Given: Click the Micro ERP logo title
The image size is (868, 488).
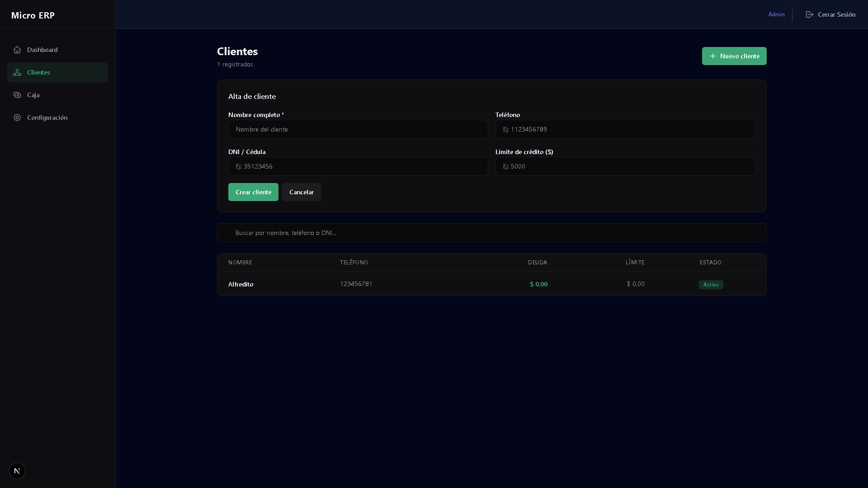Looking at the screenshot, I should click(33, 15).
